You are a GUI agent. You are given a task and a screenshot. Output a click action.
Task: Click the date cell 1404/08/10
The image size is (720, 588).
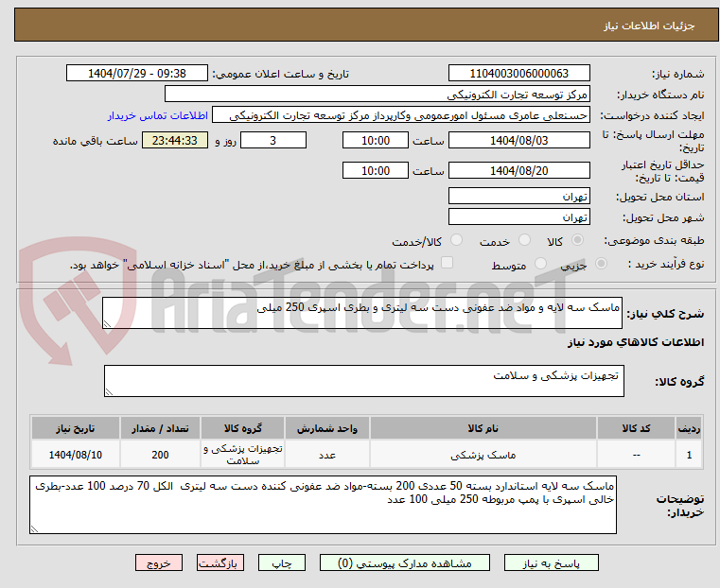[x=76, y=455]
